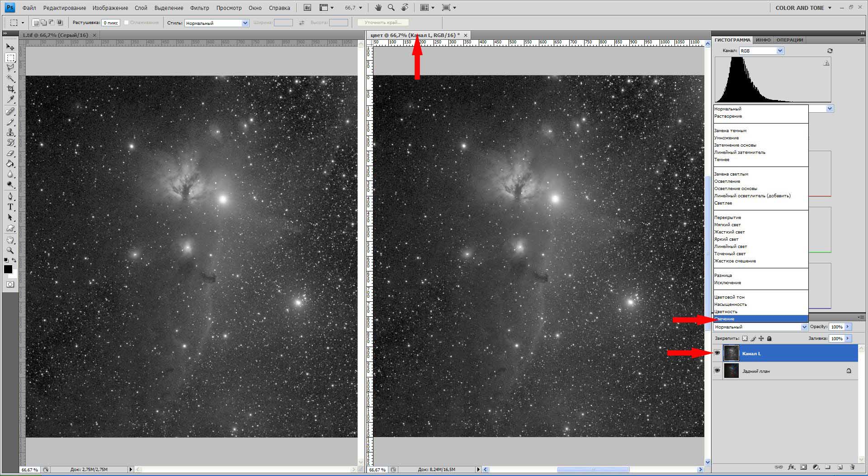The width and height of the screenshot is (868, 476).
Task: Toggle lock transparent pixels in Закрепить
Action: pyautogui.click(x=745, y=338)
